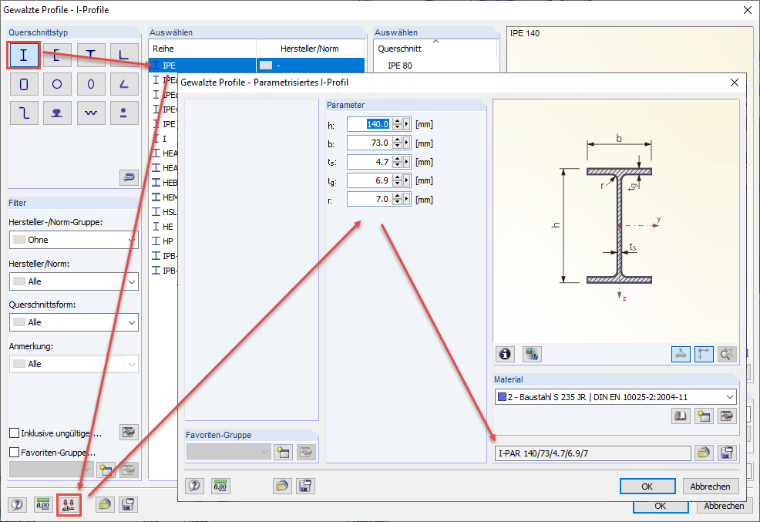Select the T-section type icon
The height and width of the screenshot is (522, 760).
coord(91,55)
